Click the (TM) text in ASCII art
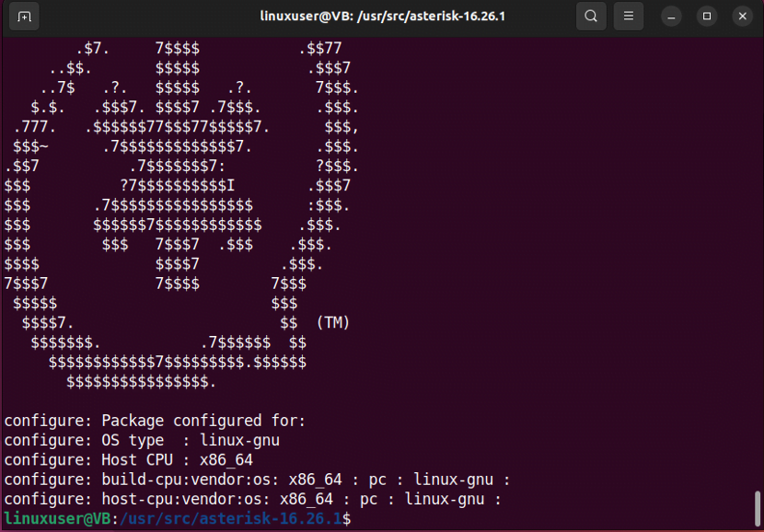764x532 pixels. [x=333, y=323]
